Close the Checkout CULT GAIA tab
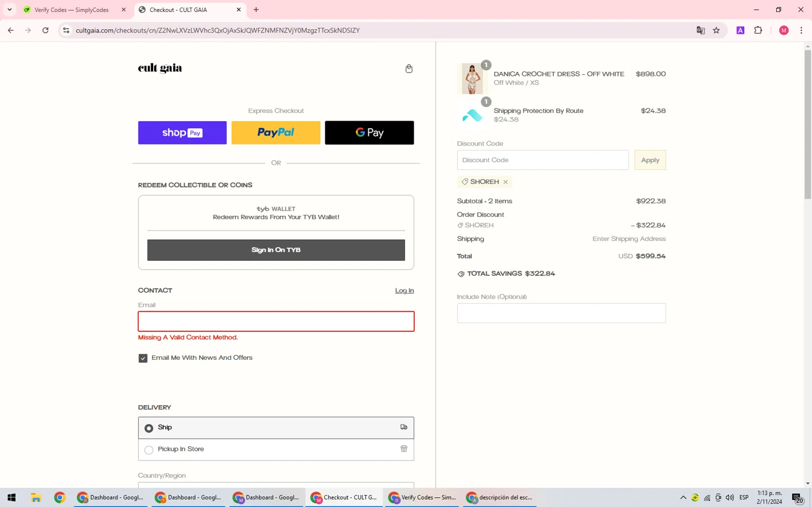The image size is (812, 507). [x=239, y=10]
